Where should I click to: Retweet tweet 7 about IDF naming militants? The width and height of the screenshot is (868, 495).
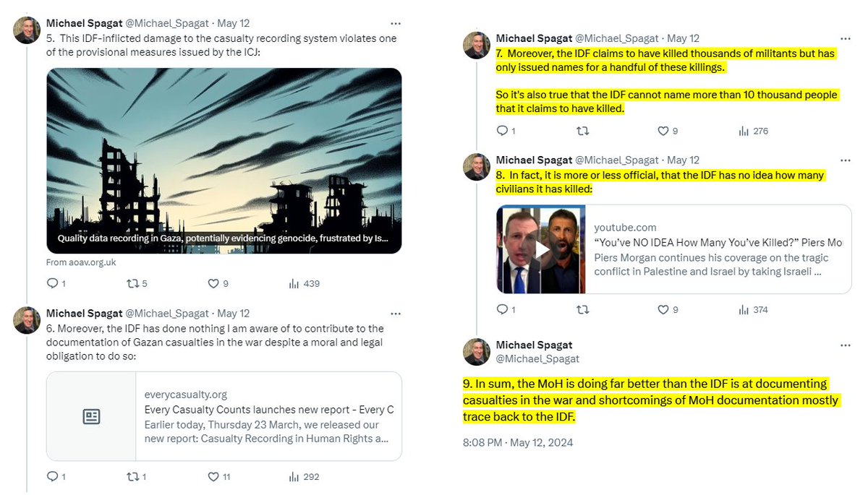[x=582, y=131]
